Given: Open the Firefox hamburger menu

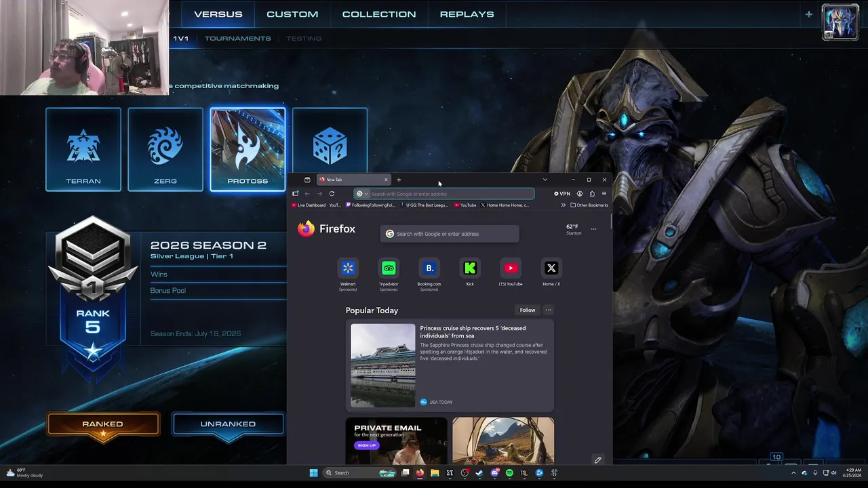Looking at the screenshot, I should [604, 194].
